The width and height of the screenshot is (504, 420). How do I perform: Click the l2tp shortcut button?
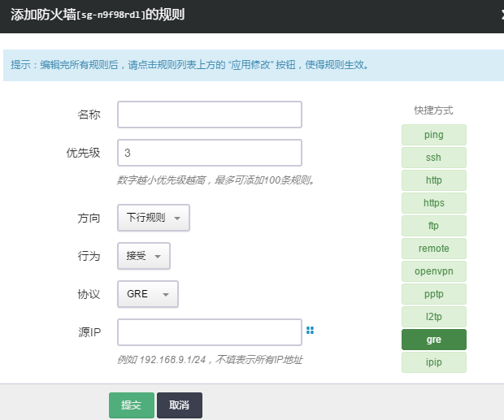(433, 317)
